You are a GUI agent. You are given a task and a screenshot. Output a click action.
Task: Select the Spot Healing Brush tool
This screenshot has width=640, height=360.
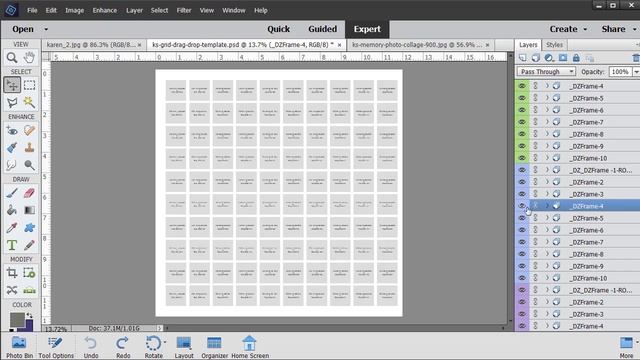pyautogui.click(x=29, y=131)
